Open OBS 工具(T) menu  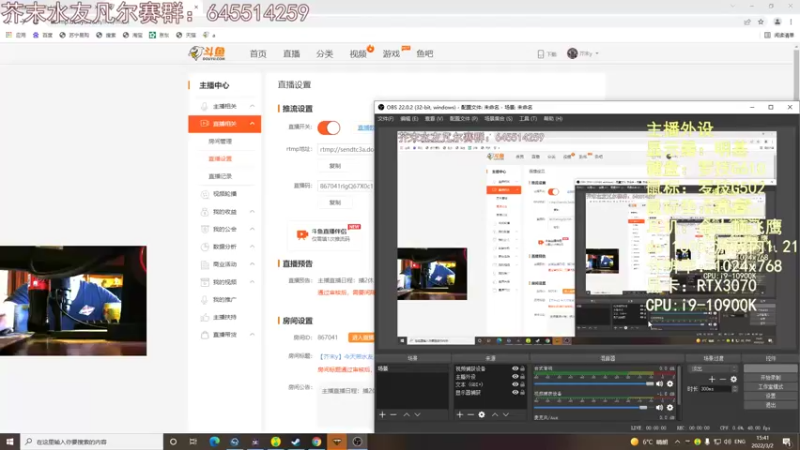pos(528,118)
